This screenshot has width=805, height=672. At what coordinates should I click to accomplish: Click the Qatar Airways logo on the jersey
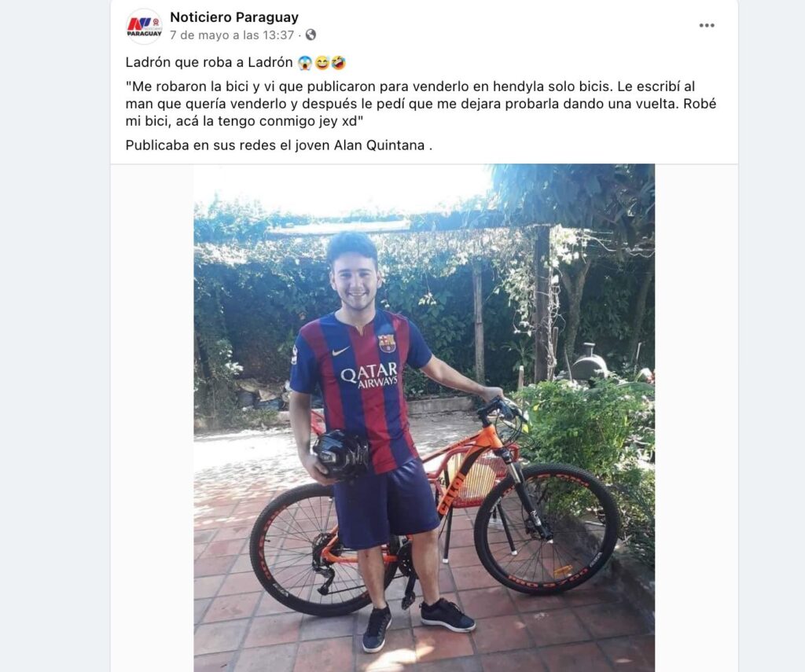tap(369, 374)
